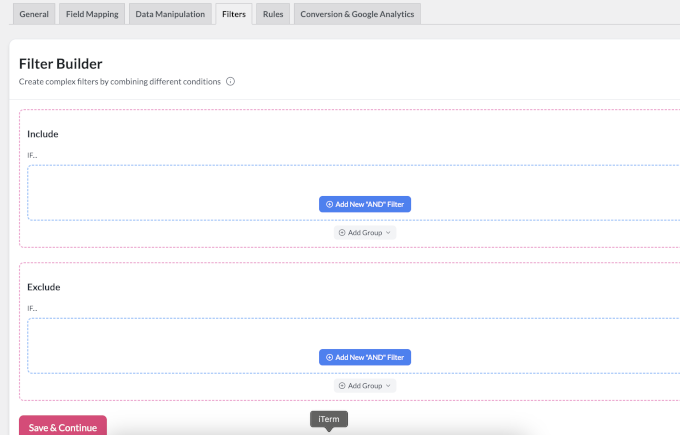The height and width of the screenshot is (435, 680).
Task: Click the Include section title
Action: pos(43,134)
